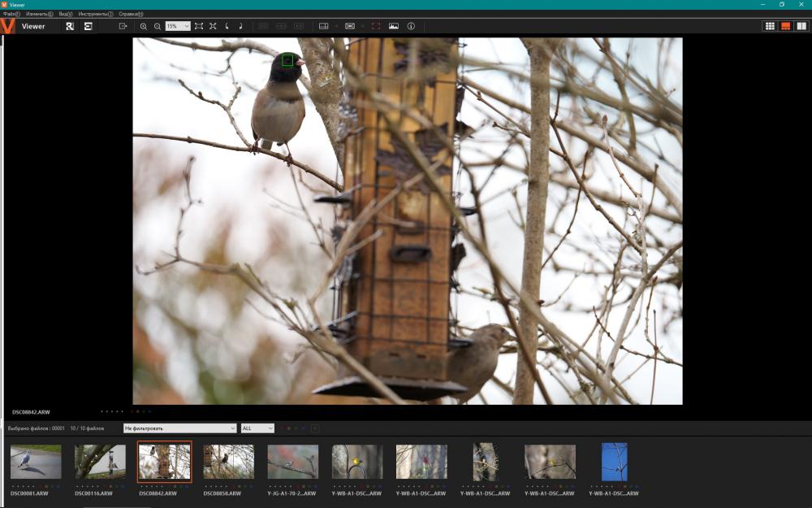
Task: Click the main preview image of the junco
Action: (408, 221)
